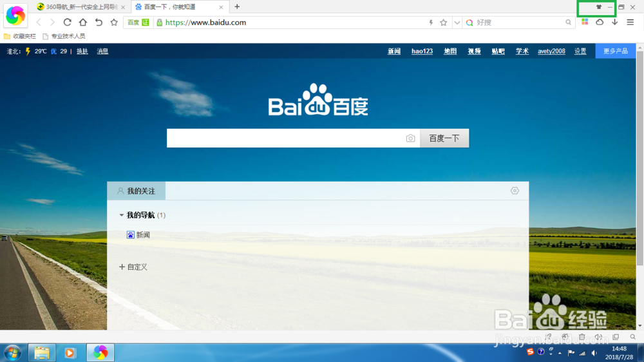Viewport: 644px width, 362px height.
Task: Click the 换肤 link
Action: tap(82, 52)
